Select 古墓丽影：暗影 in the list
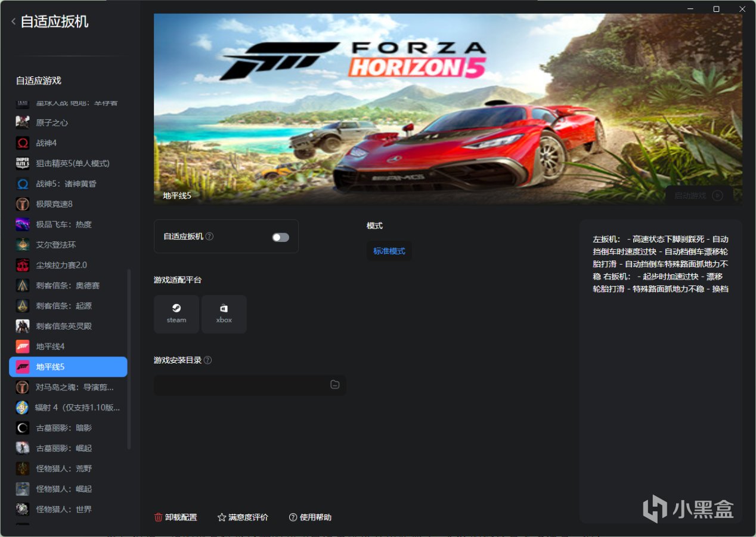 (69, 428)
